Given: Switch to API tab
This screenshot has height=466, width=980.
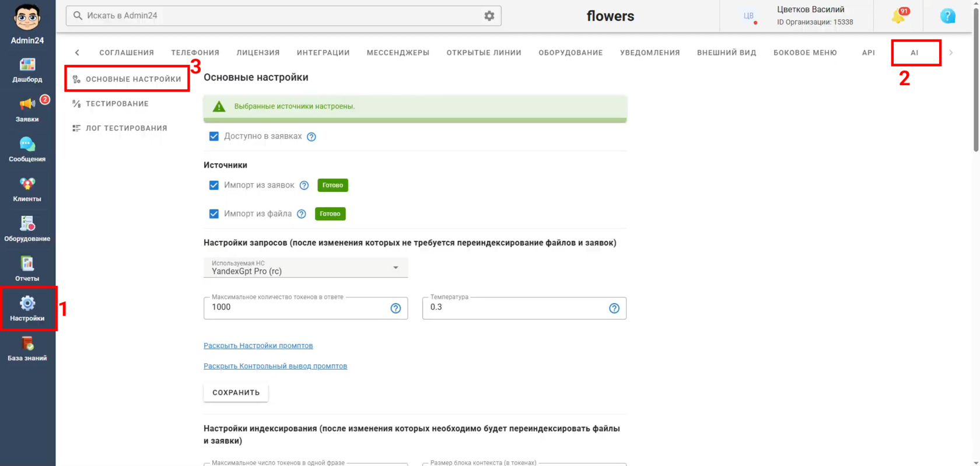Looking at the screenshot, I should pos(869,52).
